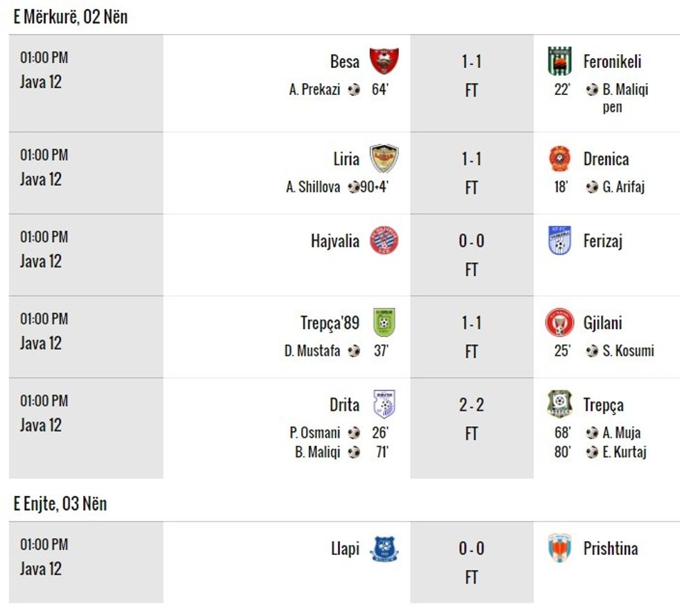680x616 pixels.
Task: Click the Besa club crest
Action: (384, 61)
